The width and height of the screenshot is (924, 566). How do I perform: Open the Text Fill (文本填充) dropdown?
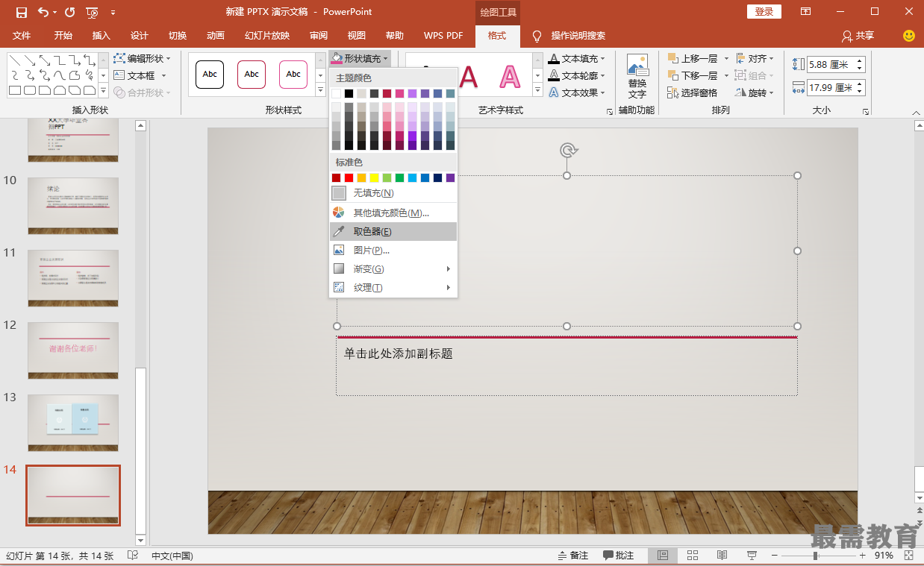577,58
